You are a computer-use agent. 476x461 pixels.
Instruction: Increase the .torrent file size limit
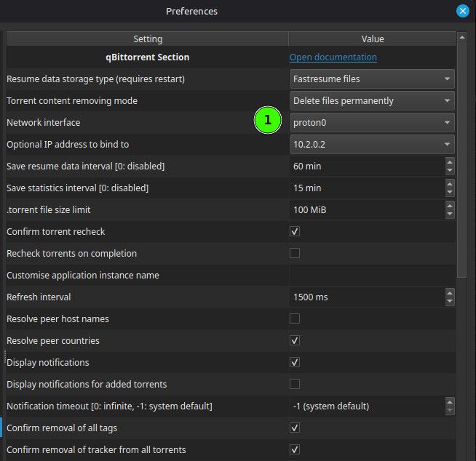click(x=450, y=206)
